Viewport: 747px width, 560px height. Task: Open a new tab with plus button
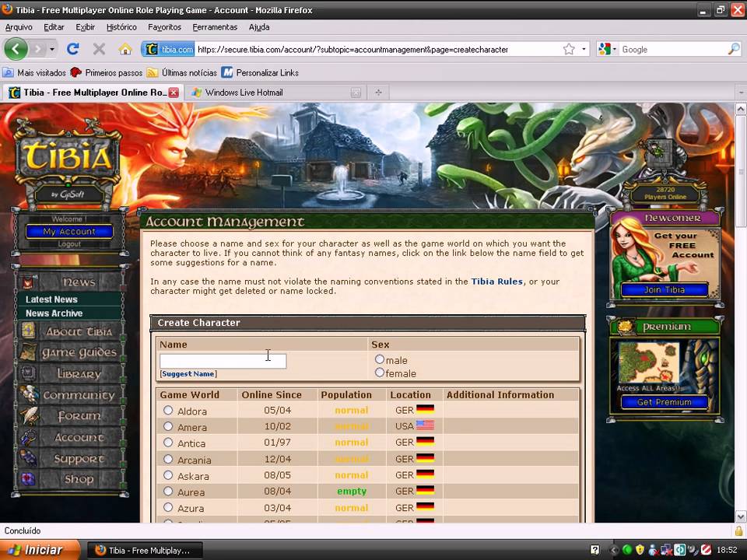click(x=378, y=93)
